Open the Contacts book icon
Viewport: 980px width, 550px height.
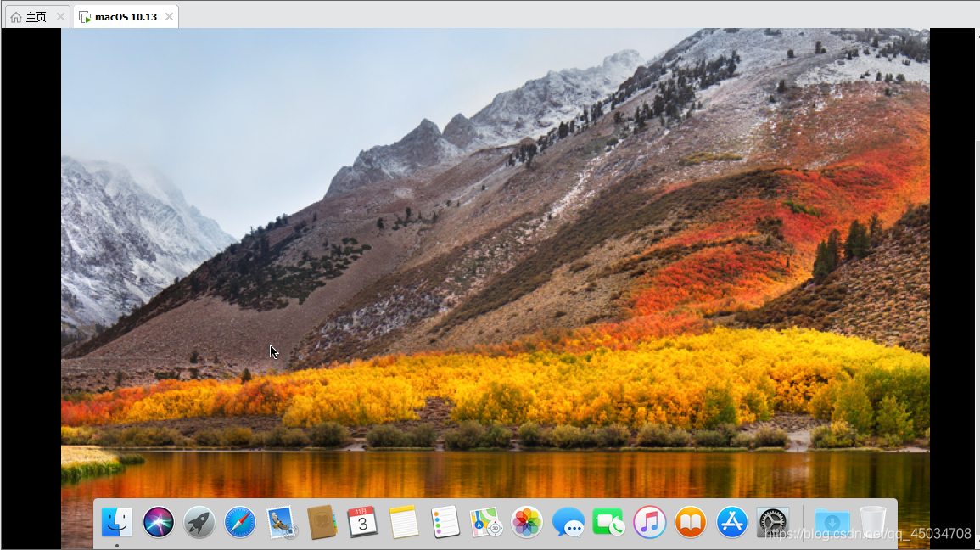(322, 522)
